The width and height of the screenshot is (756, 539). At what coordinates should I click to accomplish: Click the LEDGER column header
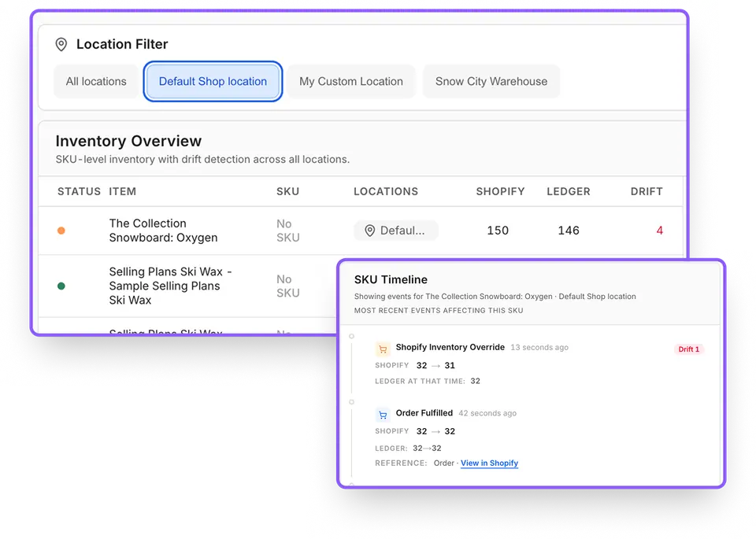coord(569,192)
